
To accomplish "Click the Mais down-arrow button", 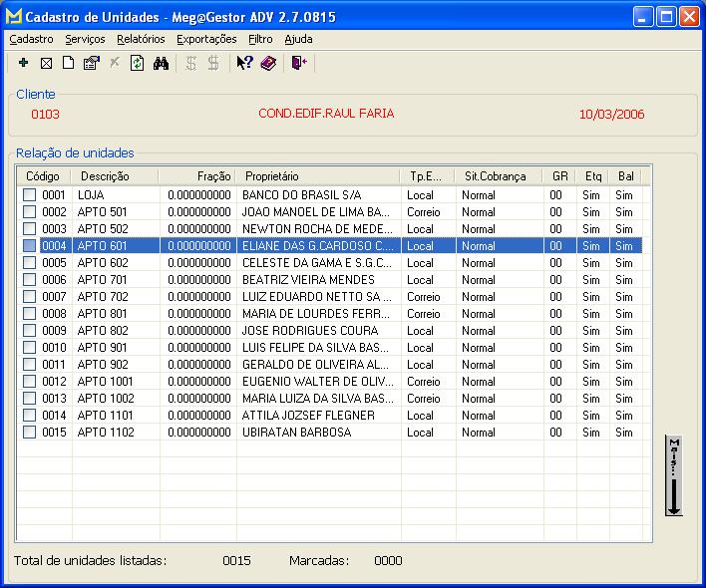I will point(674,475).
